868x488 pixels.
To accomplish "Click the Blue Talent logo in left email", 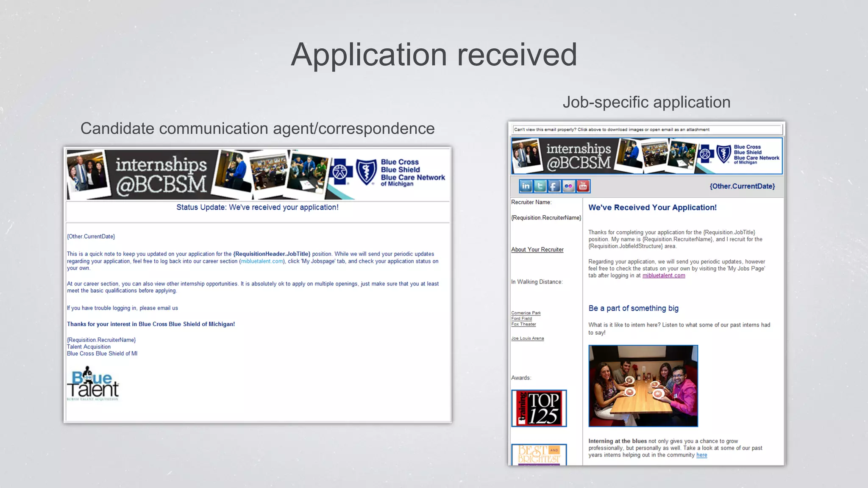I will (93, 383).
